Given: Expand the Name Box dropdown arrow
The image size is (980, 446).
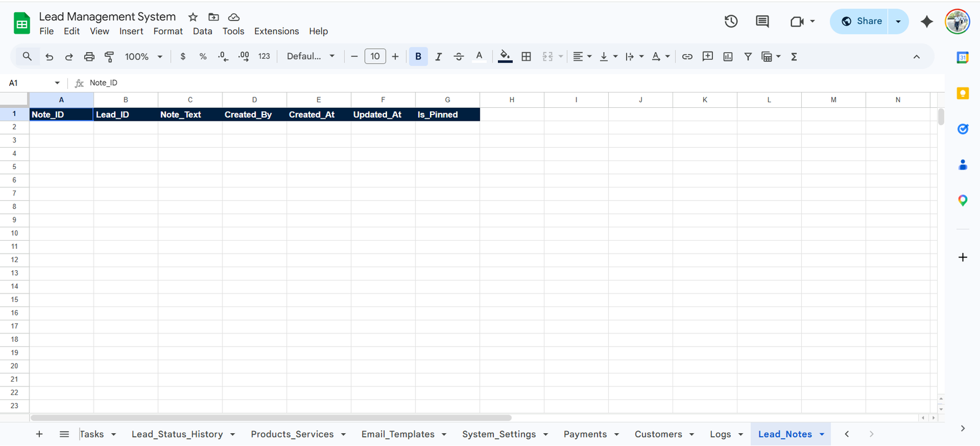Looking at the screenshot, I should [x=57, y=83].
